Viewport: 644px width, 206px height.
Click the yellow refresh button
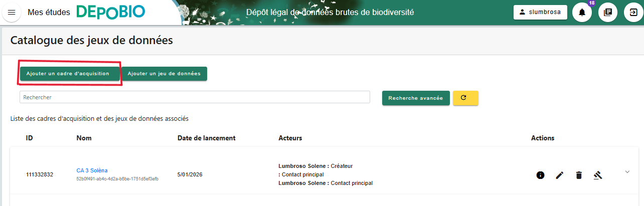coord(465,98)
